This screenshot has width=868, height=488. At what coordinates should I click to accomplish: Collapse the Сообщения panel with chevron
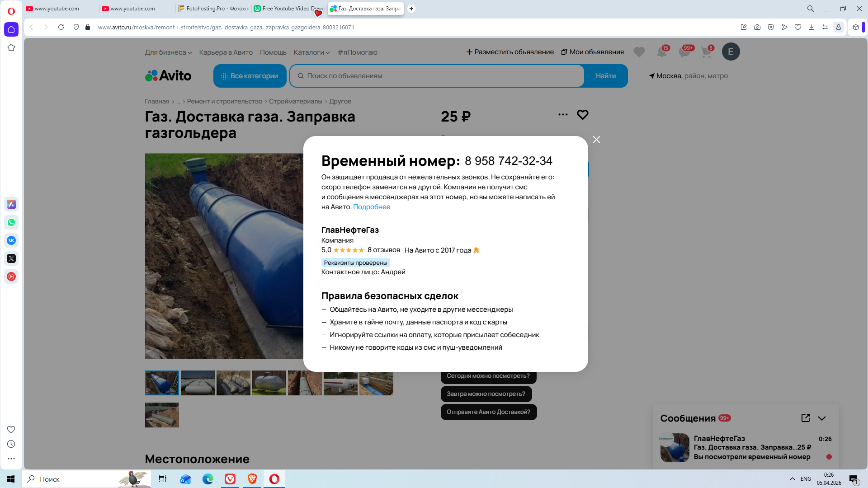[822, 418]
